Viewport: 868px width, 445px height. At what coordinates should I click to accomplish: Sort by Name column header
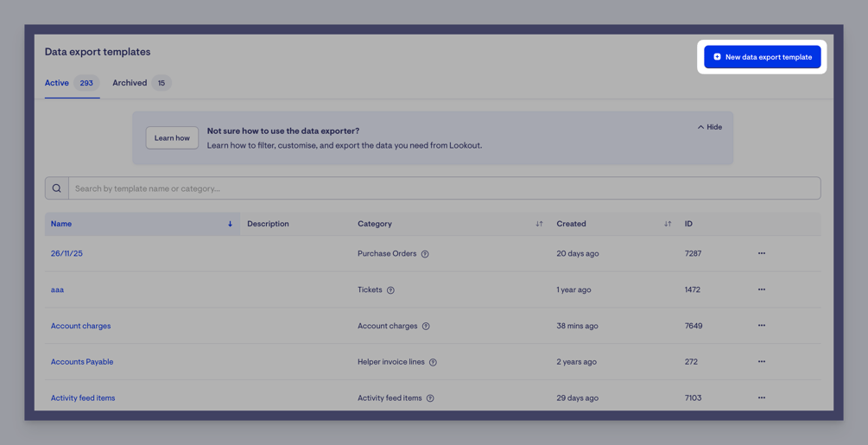(x=143, y=224)
